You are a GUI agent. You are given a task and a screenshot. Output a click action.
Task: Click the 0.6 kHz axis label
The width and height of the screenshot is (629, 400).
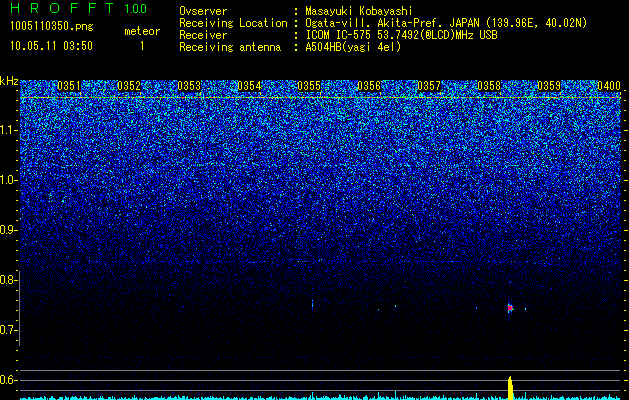click(x=6, y=380)
